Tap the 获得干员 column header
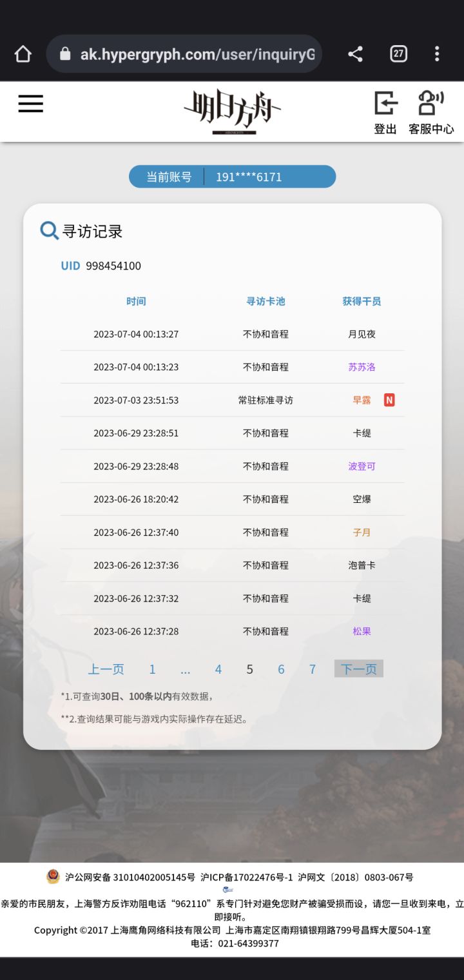464x980 pixels. 362,301
